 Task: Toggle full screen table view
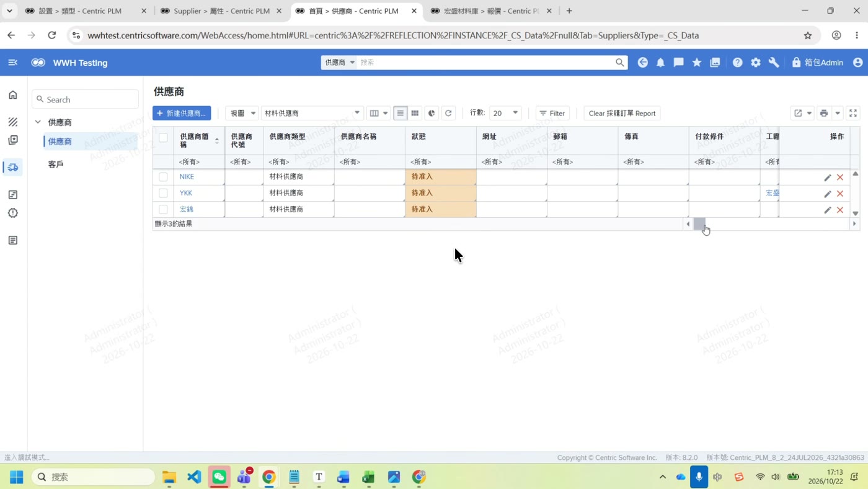tap(853, 113)
